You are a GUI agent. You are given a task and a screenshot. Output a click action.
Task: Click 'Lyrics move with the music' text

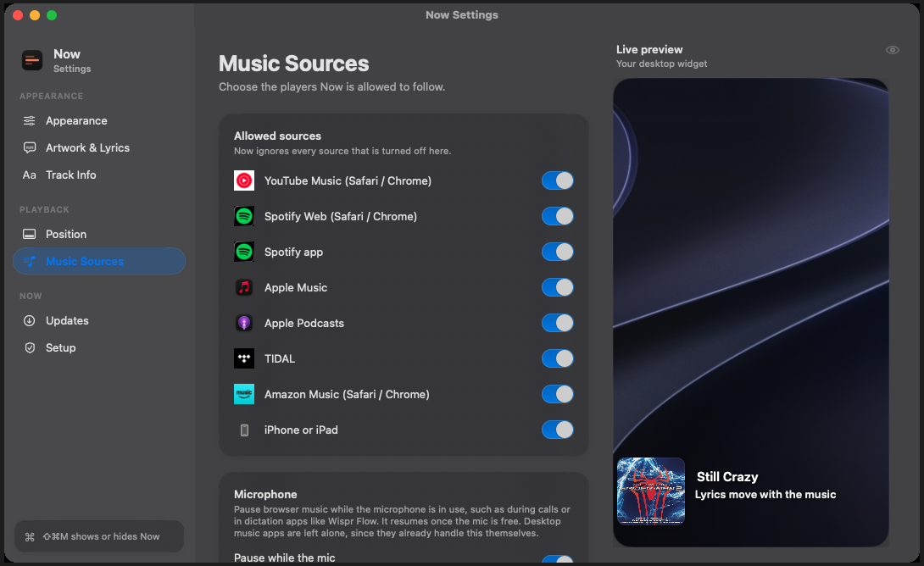coord(765,495)
